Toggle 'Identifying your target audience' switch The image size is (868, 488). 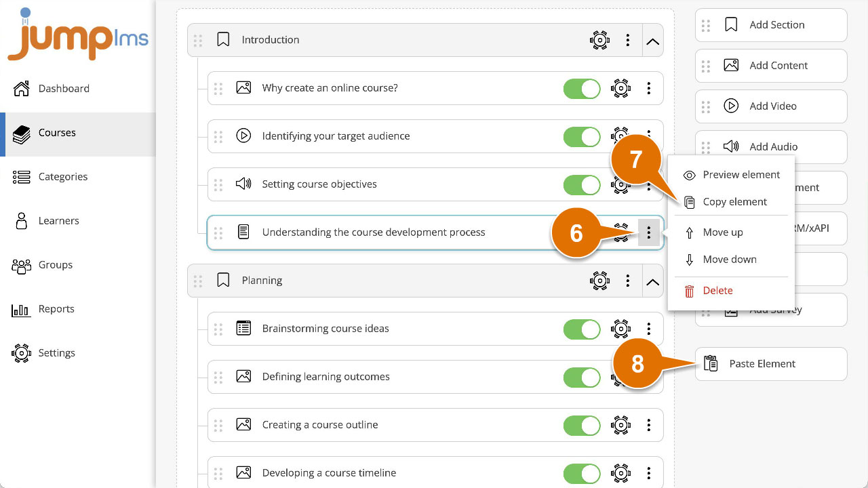click(582, 136)
